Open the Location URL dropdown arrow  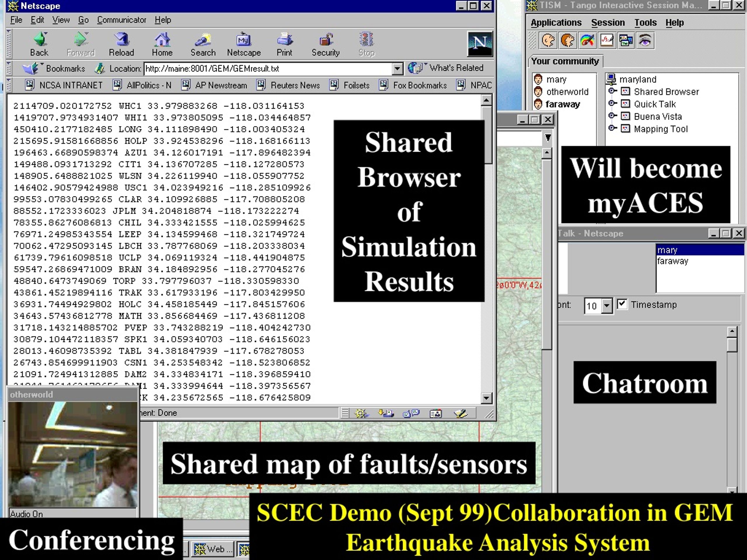[398, 69]
